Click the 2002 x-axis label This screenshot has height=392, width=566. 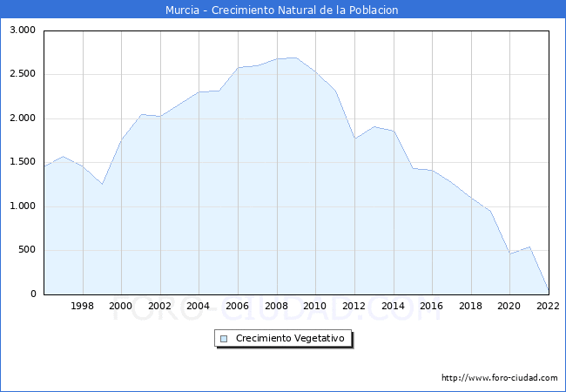[x=159, y=306]
